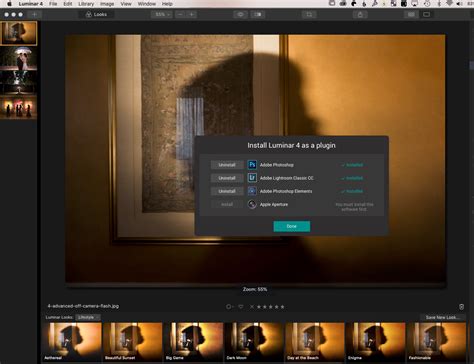This screenshot has height=364, width=474.
Task: Open the File menu
Action: click(x=53, y=4)
